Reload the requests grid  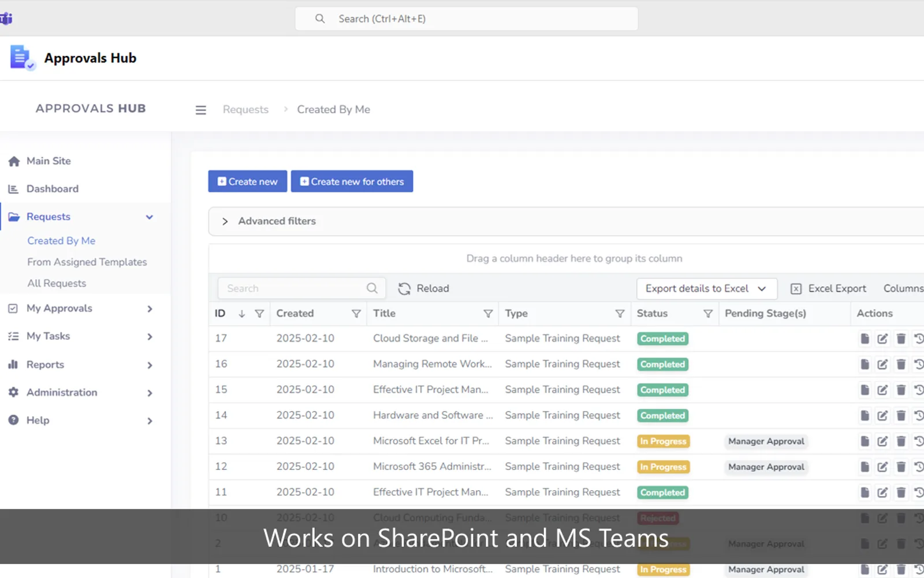pos(424,288)
